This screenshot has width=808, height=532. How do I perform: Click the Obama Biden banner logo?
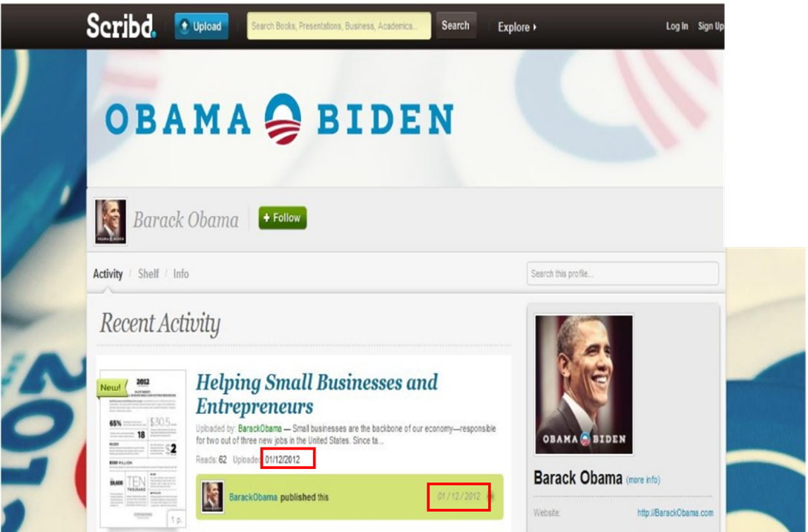(279, 119)
